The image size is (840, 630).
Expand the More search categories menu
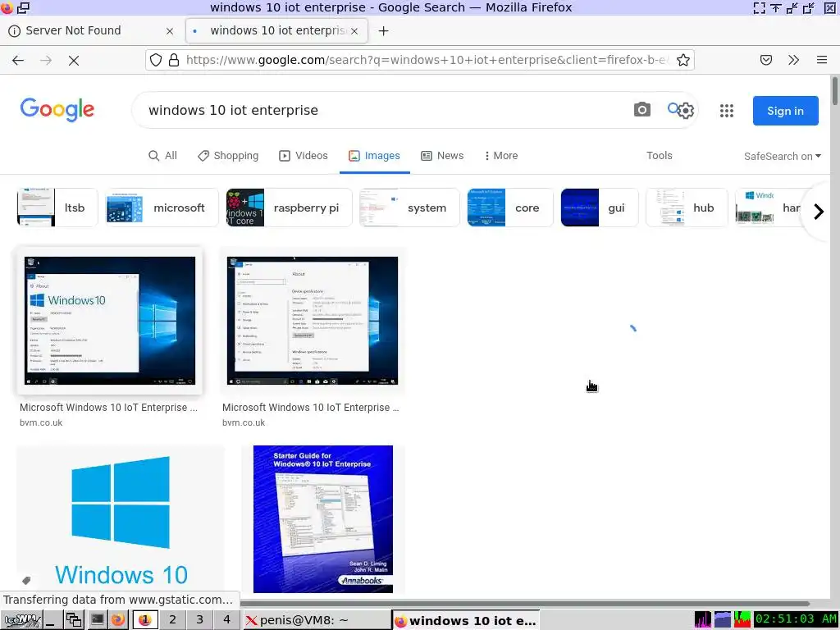501,155
